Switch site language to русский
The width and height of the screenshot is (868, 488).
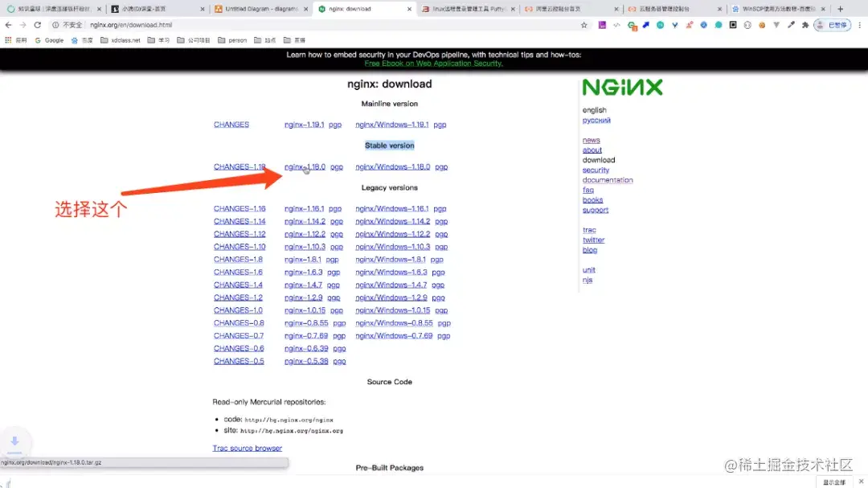[x=596, y=121]
